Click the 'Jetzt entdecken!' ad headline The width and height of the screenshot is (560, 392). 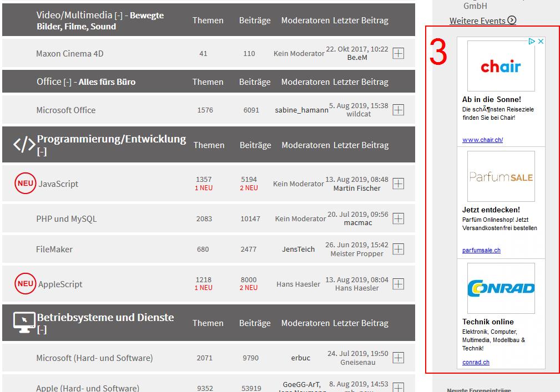pyautogui.click(x=491, y=210)
